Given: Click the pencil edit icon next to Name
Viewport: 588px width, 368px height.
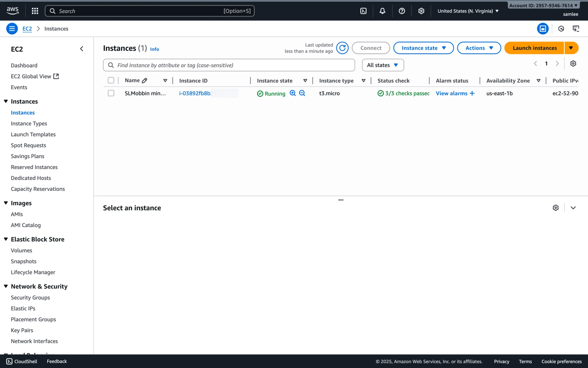Looking at the screenshot, I should point(145,81).
